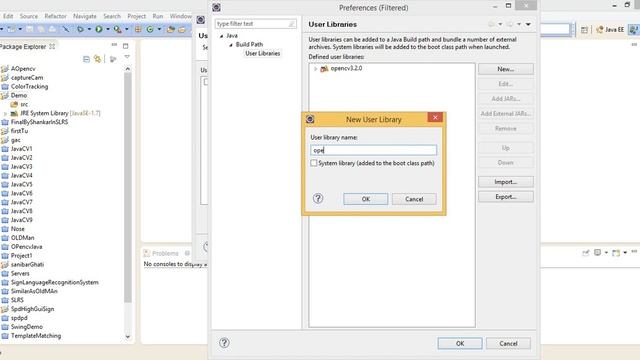640x360 pixels.
Task: Click the Debug bug icon in toolbar
Action: coord(80,29)
